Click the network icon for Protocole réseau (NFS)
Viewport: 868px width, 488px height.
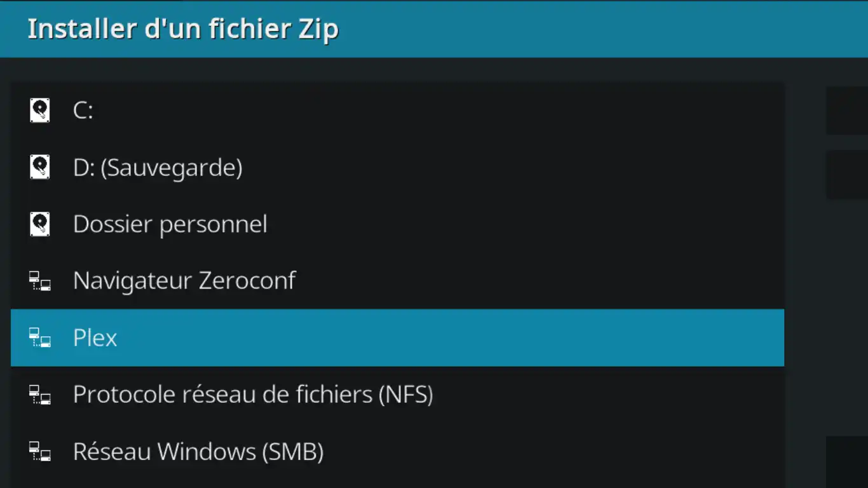click(39, 395)
